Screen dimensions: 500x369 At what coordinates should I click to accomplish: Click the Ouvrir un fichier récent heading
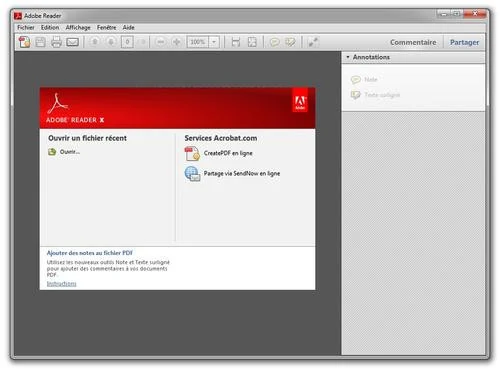pyautogui.click(x=87, y=138)
